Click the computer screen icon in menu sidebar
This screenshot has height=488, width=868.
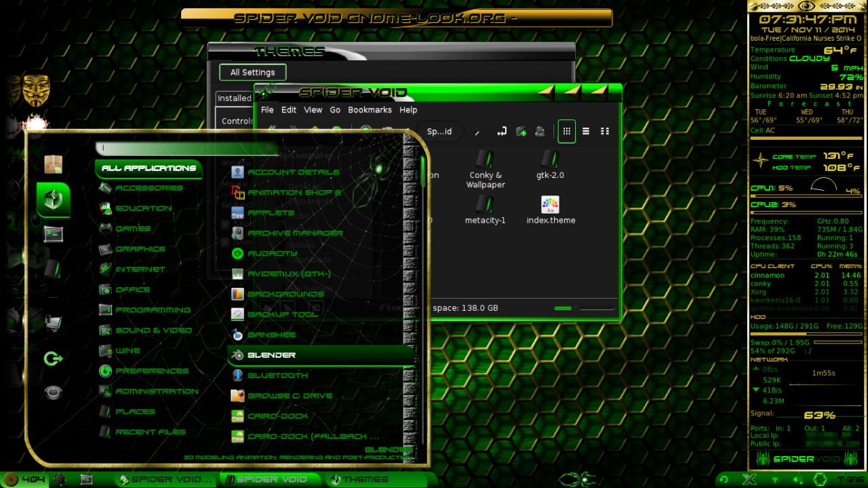(x=54, y=322)
